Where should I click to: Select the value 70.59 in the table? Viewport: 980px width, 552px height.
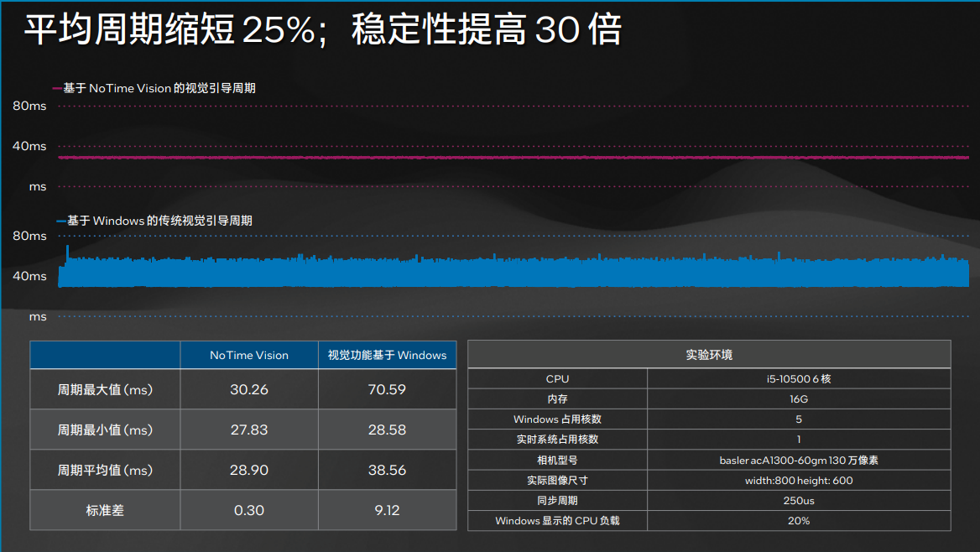tap(387, 389)
